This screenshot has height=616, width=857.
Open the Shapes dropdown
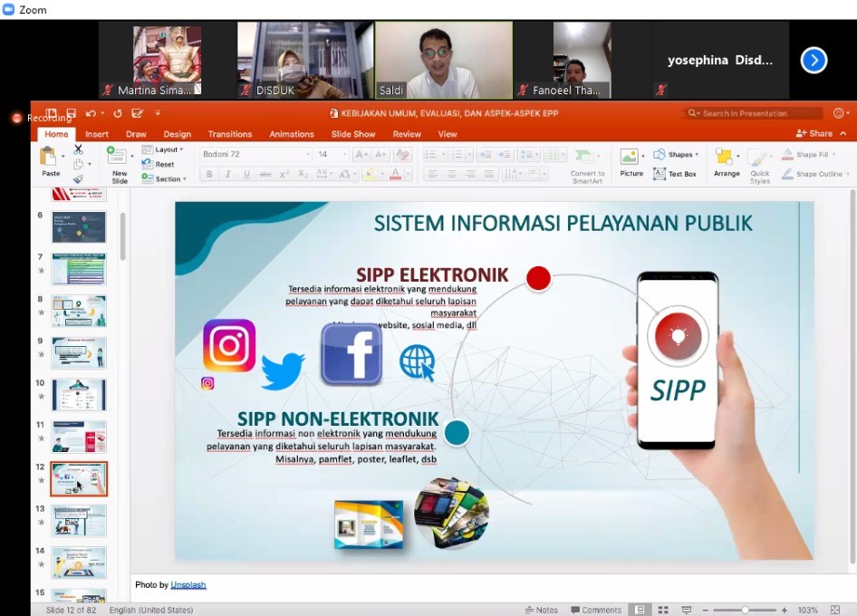pyautogui.click(x=676, y=155)
